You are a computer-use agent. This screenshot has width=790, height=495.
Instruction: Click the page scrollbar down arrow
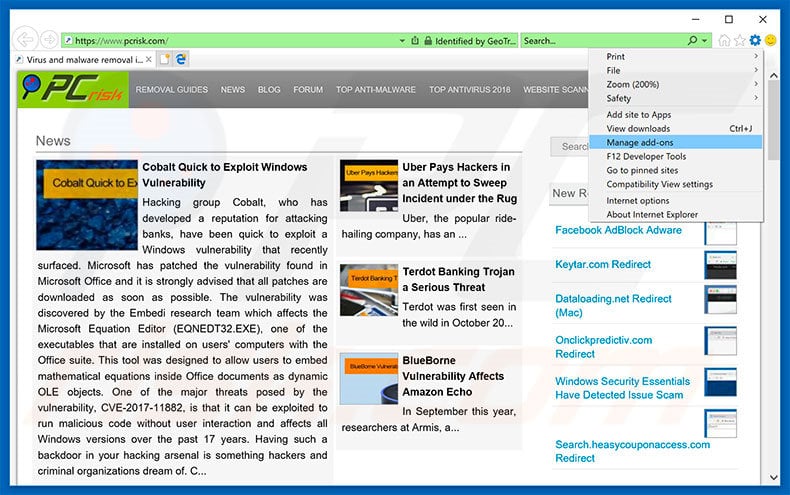(x=773, y=477)
